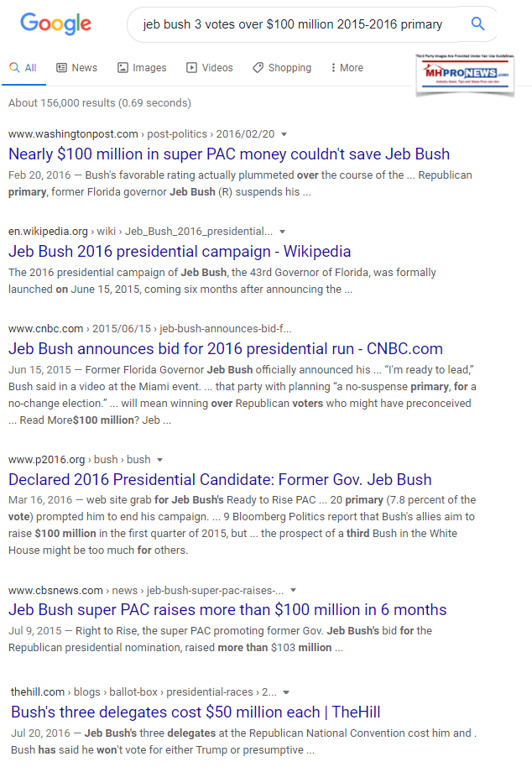Click the Google logo

click(56, 23)
